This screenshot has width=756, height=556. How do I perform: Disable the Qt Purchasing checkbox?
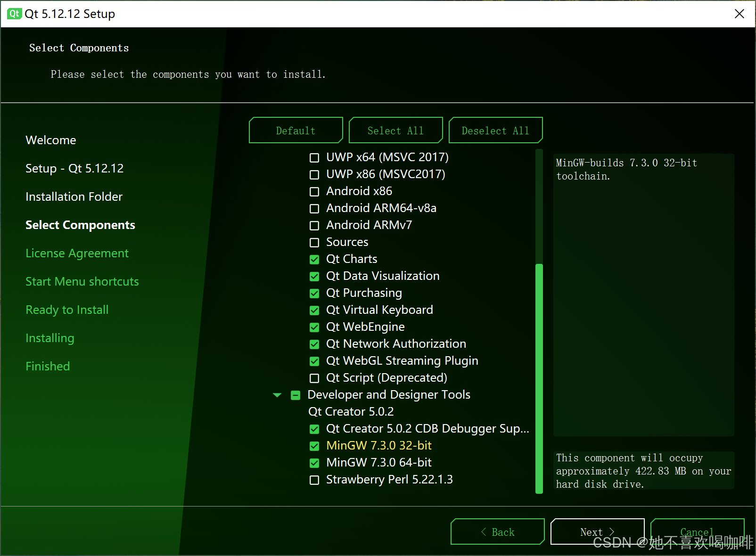[314, 293]
